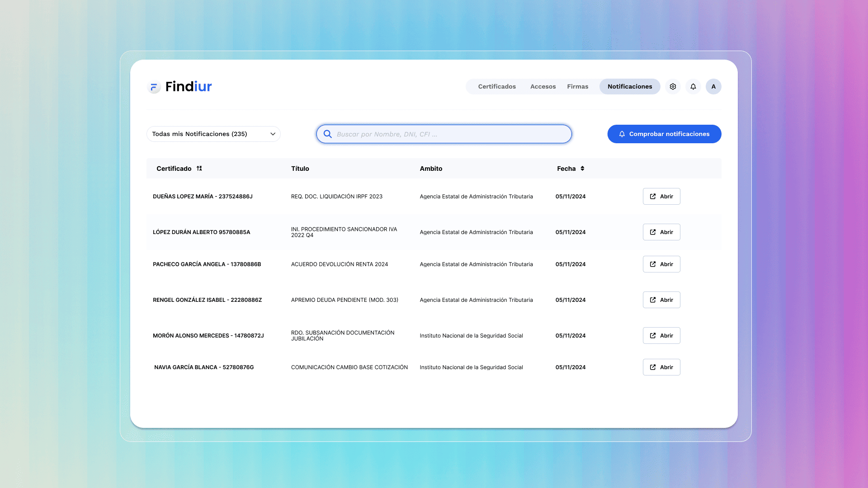Screen dimensions: 868x488
Task: Focus the Buscar por Nombre search field
Action: 450,134
